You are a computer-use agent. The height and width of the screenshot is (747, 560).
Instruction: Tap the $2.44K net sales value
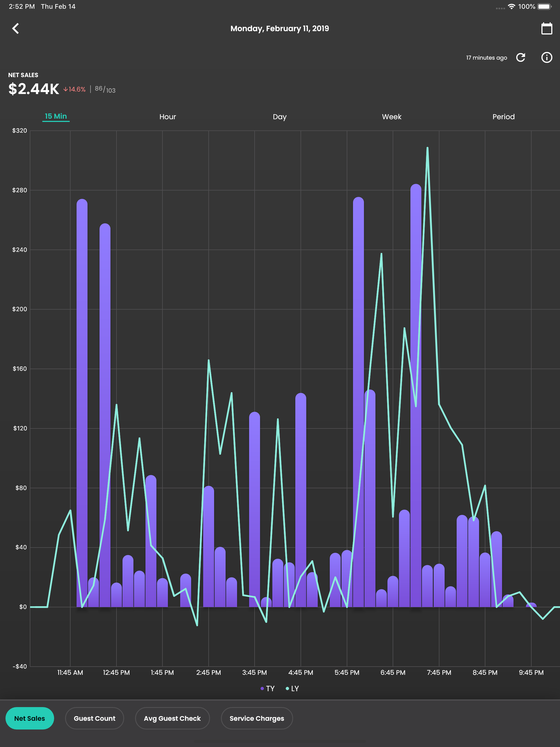click(34, 89)
